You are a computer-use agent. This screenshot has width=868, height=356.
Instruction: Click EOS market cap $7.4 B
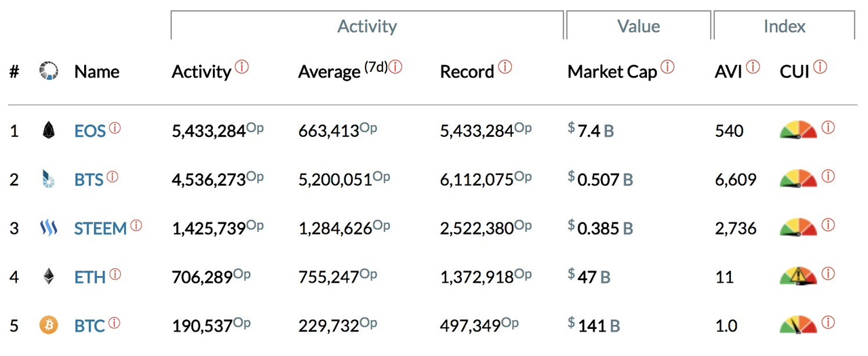click(x=591, y=130)
